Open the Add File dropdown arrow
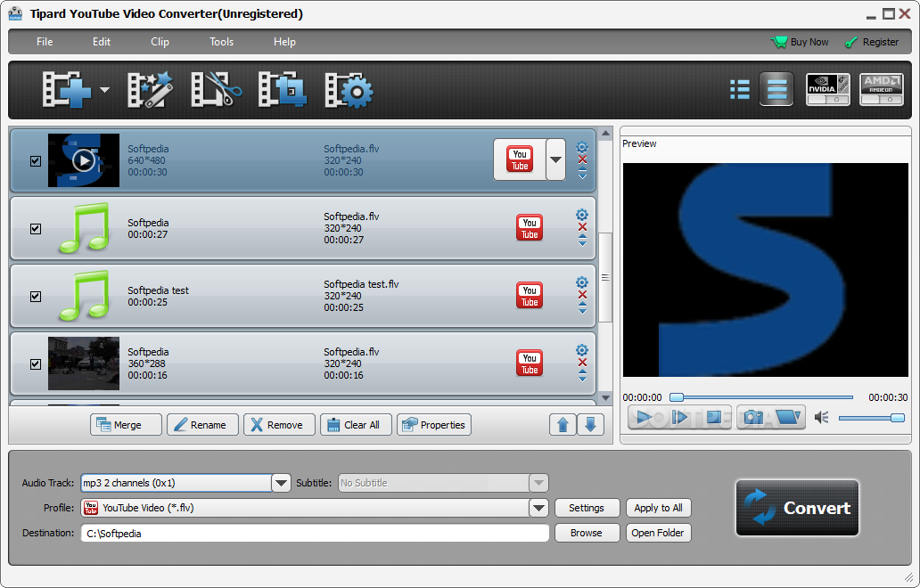 pyautogui.click(x=104, y=90)
